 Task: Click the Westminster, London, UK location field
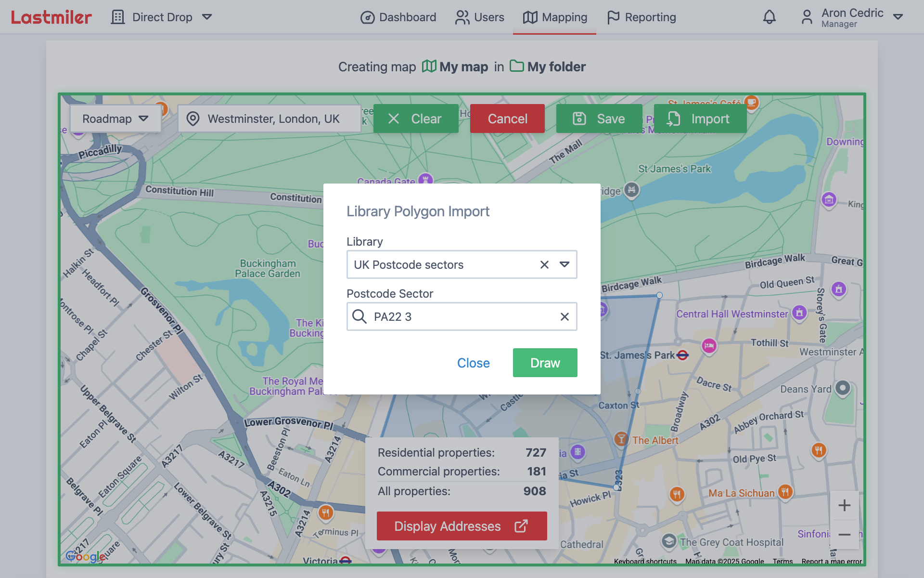[x=269, y=118]
